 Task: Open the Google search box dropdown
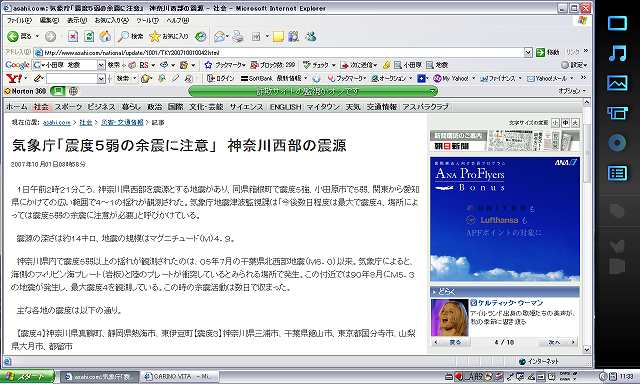(x=101, y=65)
